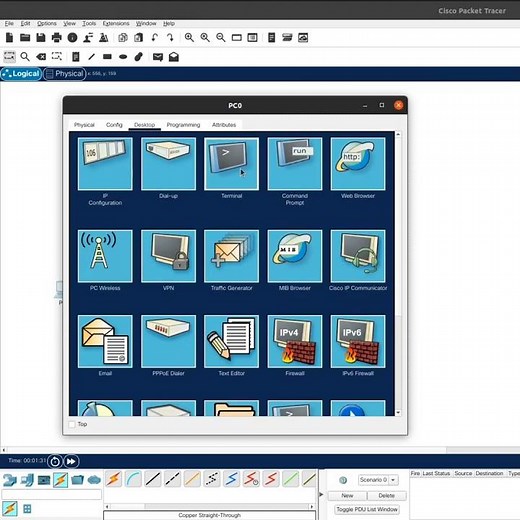Open the PC Wireless app
The width and height of the screenshot is (520, 520).
point(105,256)
